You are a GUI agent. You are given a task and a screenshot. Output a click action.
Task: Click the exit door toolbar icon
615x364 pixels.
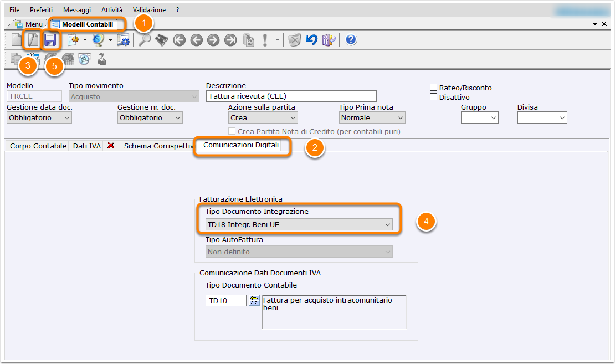[329, 40]
